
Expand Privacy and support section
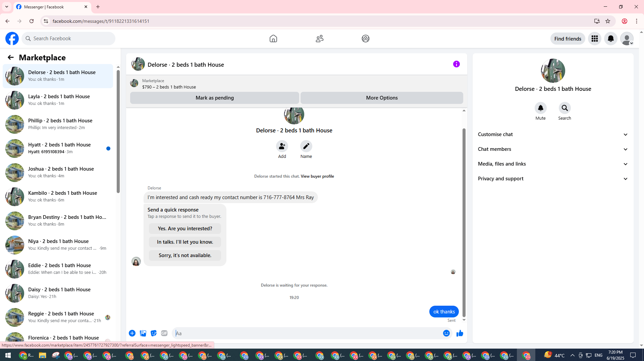[x=553, y=179]
